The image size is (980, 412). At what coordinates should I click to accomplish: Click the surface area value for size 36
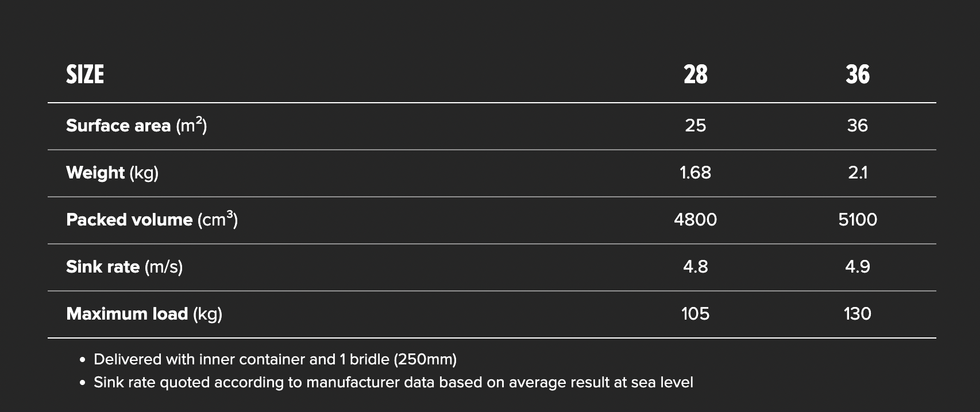(857, 126)
